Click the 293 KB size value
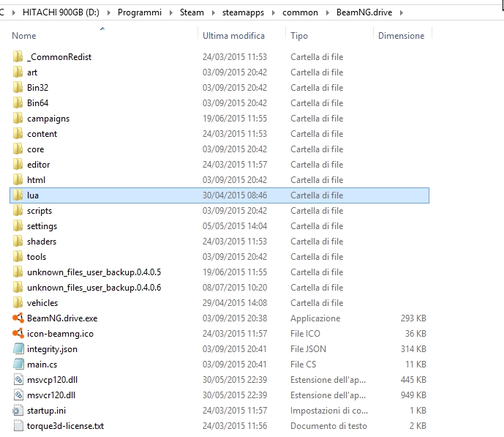The image size is (504, 437). pyautogui.click(x=413, y=318)
